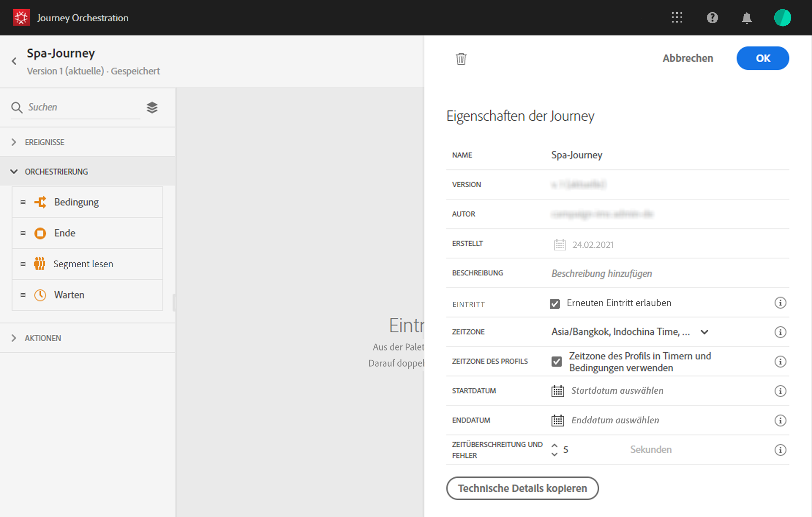Expand the Aktionen section
Image resolution: width=812 pixels, height=517 pixels.
[x=14, y=338]
